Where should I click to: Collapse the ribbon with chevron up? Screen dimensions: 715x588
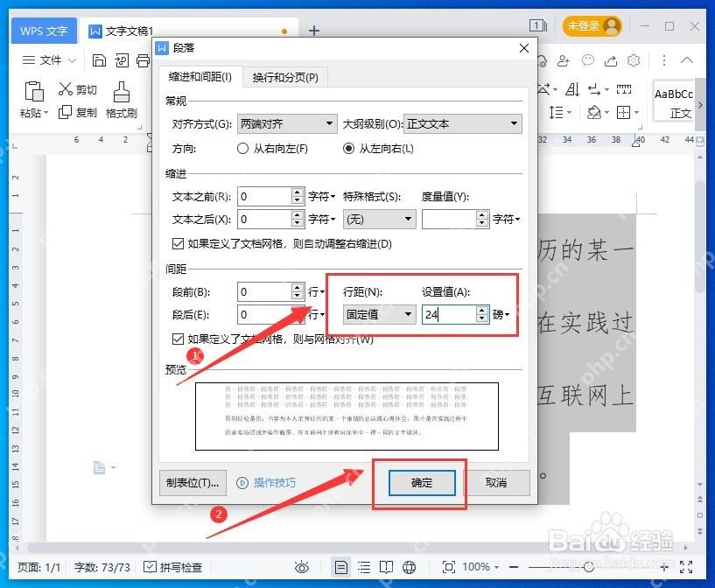687,60
